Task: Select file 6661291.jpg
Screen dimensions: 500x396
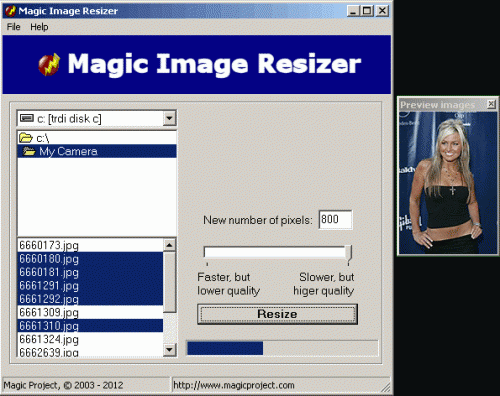Action: [90, 285]
